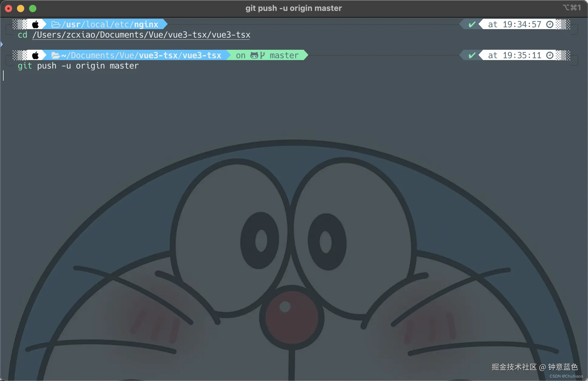Click the 'master' branch name segment
Image resolution: width=588 pixels, height=381 pixels.
coord(284,55)
